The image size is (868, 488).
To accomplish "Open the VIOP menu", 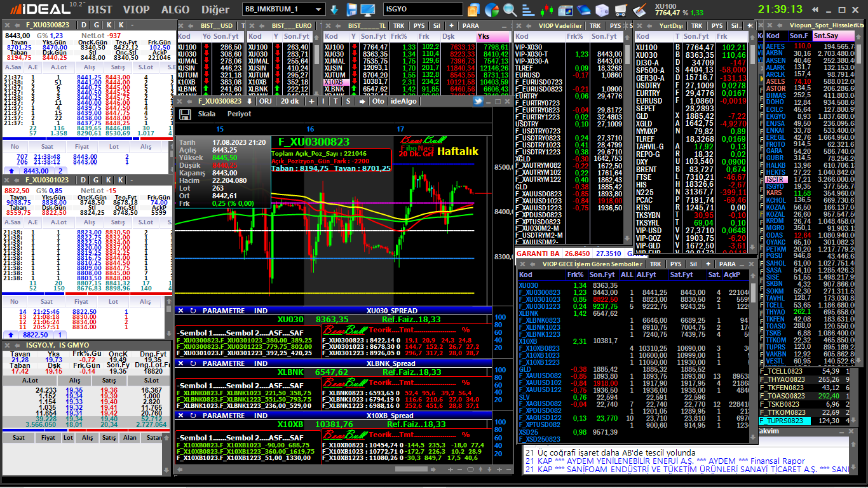I will (x=136, y=10).
